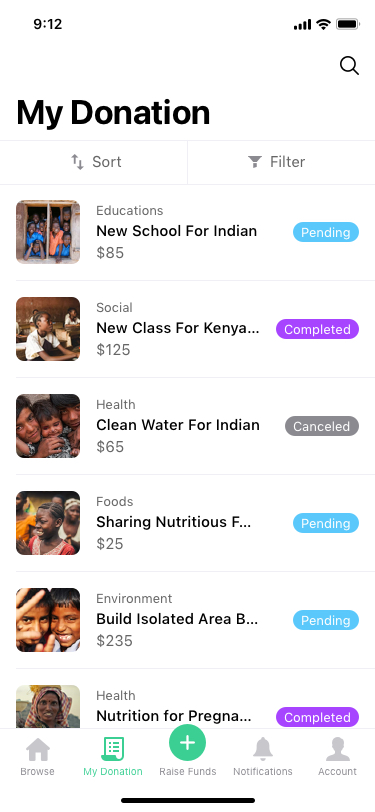Open Notifications bell icon
The height and width of the screenshot is (812, 375).
point(263,749)
